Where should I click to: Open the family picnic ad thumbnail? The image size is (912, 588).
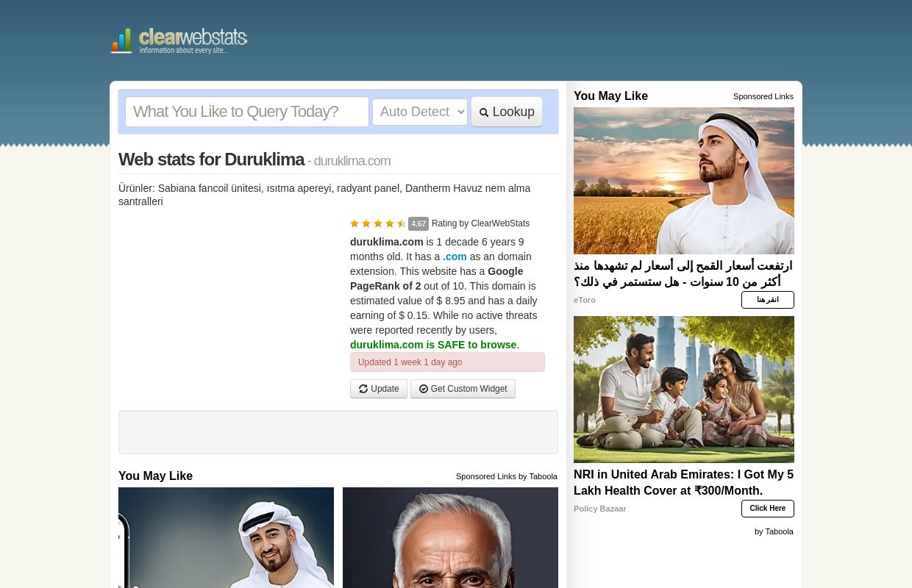[x=683, y=390]
